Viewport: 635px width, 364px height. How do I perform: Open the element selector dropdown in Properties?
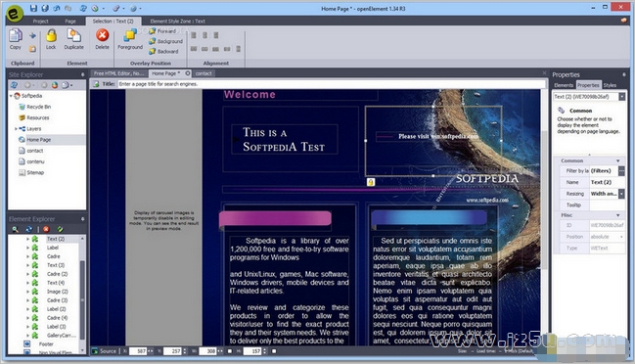pyautogui.click(x=621, y=96)
